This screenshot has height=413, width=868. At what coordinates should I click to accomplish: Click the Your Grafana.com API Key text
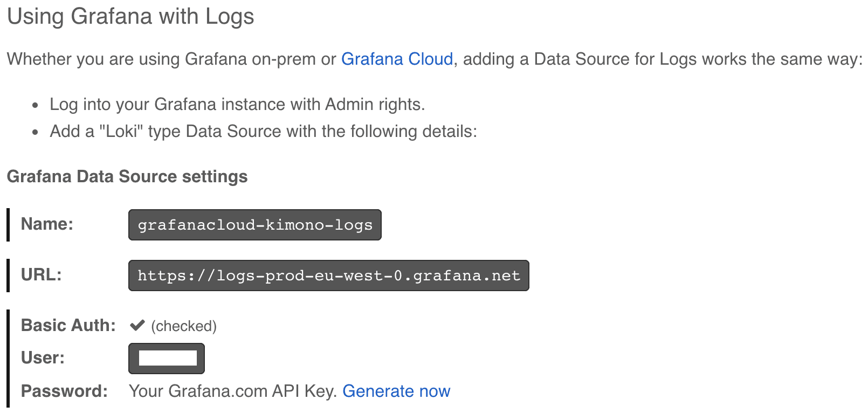233,391
